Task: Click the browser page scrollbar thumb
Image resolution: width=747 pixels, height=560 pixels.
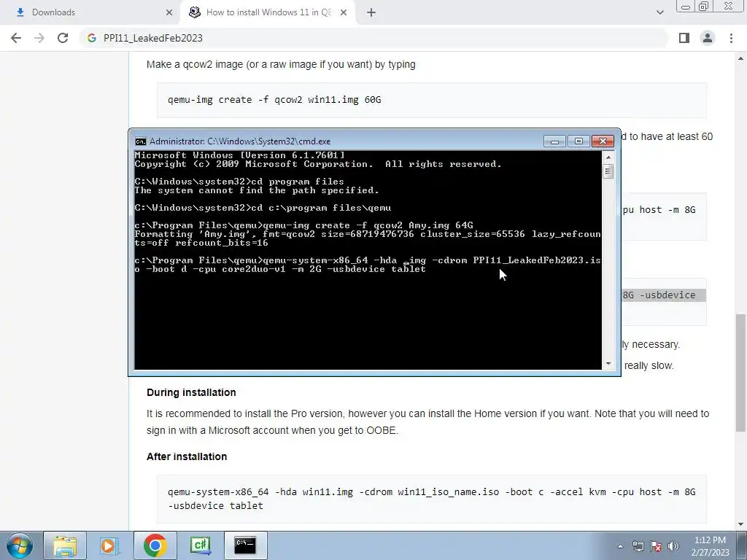Action: click(x=741, y=371)
